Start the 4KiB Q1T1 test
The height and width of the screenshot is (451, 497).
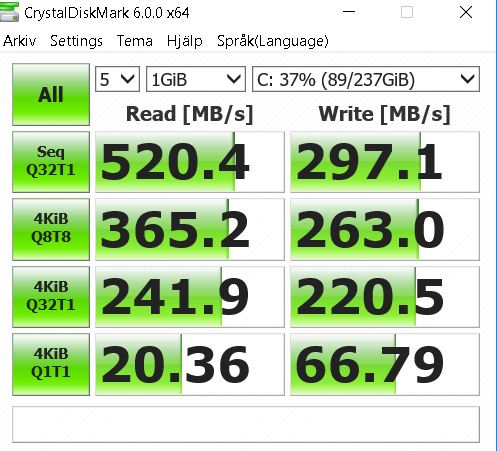point(51,364)
